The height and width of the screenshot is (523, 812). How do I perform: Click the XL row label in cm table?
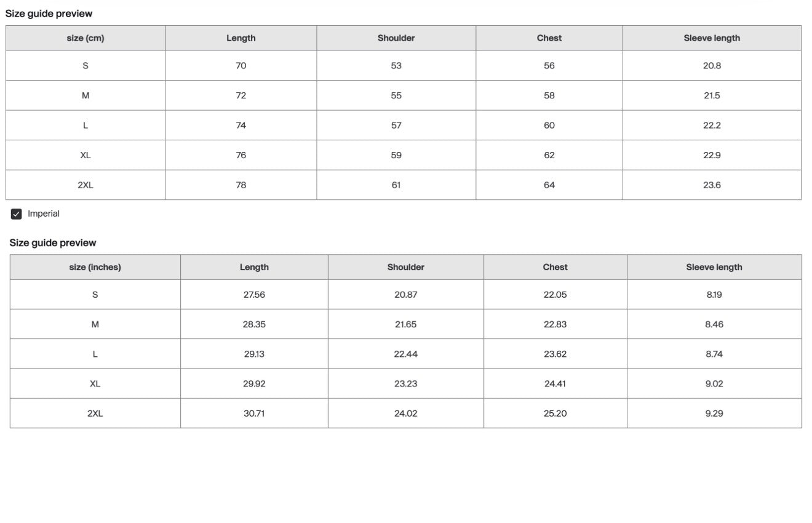(x=86, y=156)
